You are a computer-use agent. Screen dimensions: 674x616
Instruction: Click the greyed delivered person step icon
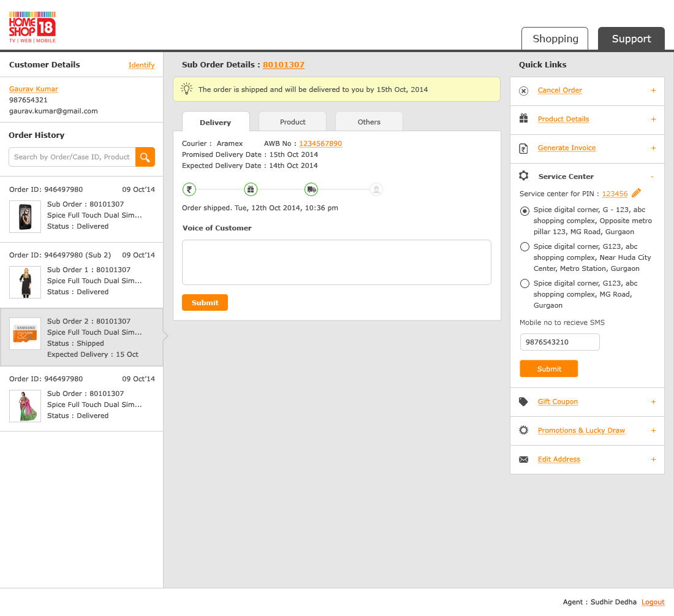377,189
